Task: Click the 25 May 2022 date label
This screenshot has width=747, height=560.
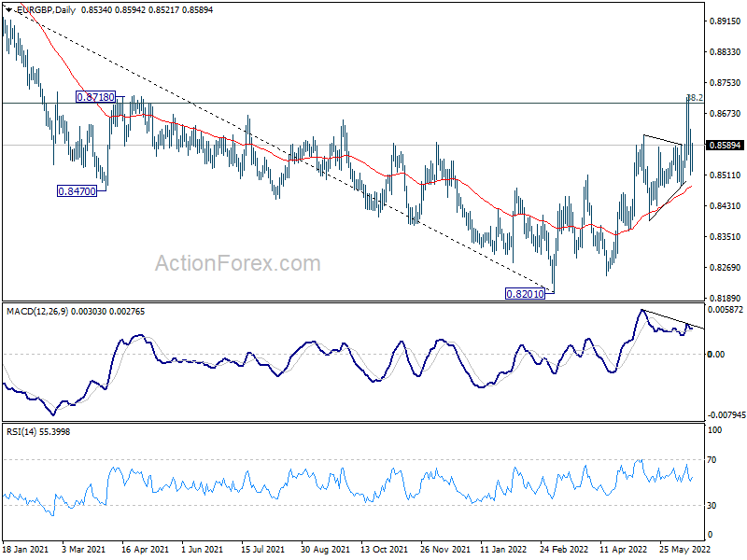Action: click(684, 550)
